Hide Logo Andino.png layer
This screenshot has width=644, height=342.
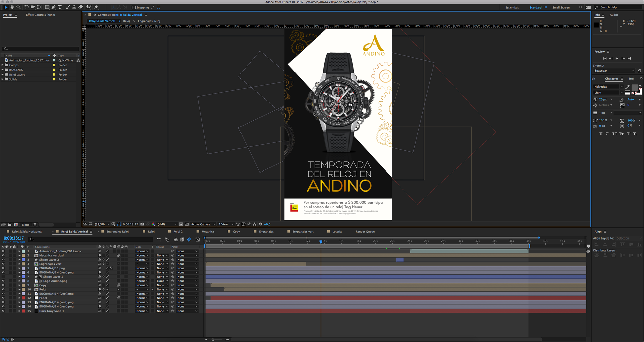[3, 281]
